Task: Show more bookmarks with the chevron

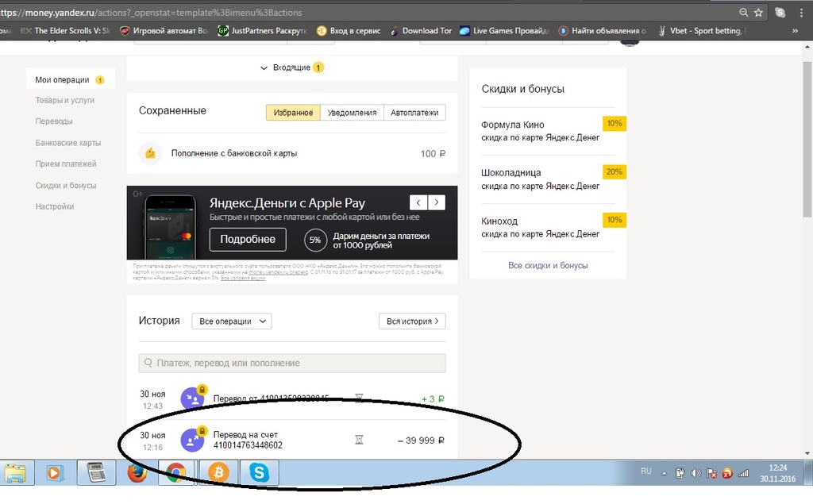Action: coord(795,31)
